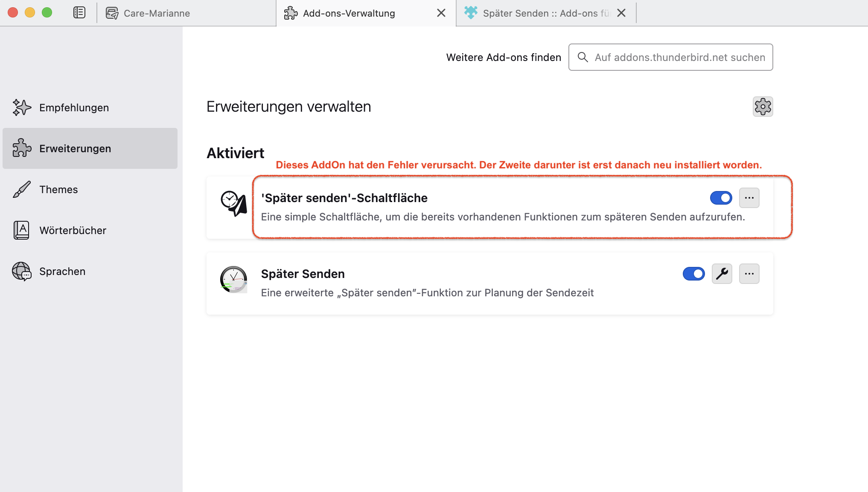Click the addons.thunderbird.net search field
The height and width of the screenshot is (492, 868).
point(679,57)
